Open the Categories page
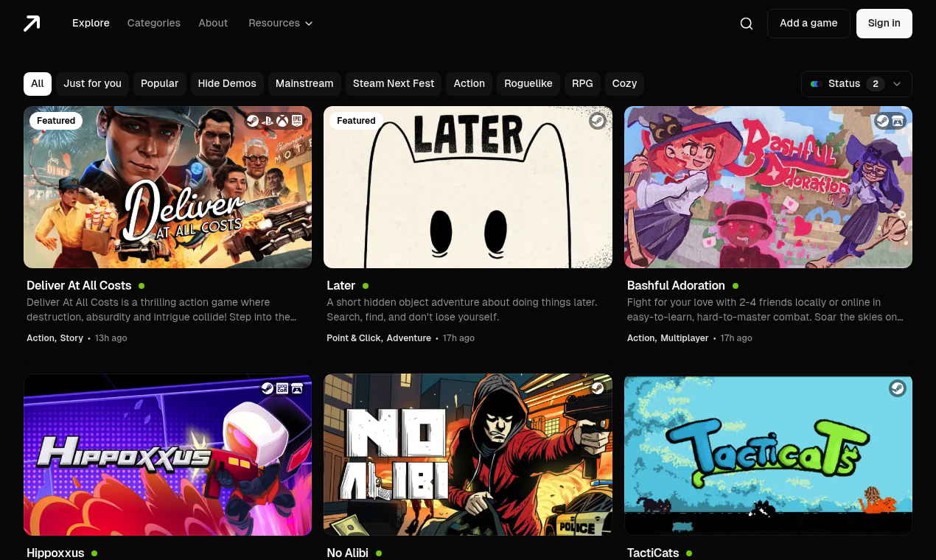The height and width of the screenshot is (560, 936). pos(154,24)
